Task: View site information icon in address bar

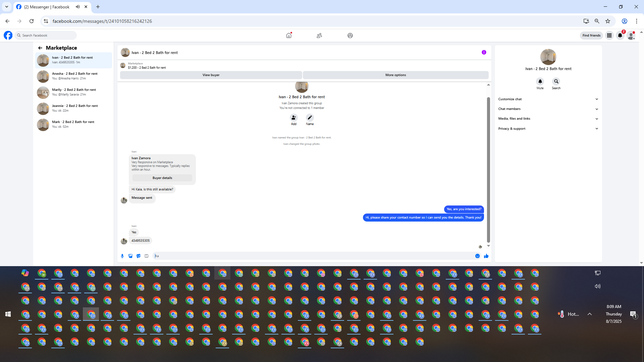Action: pyautogui.click(x=46, y=21)
